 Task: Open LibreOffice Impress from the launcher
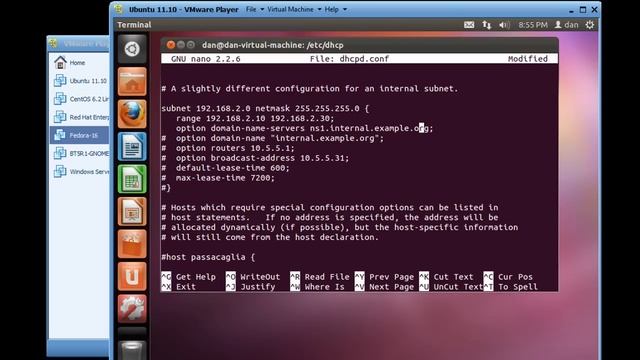pyautogui.click(x=132, y=211)
